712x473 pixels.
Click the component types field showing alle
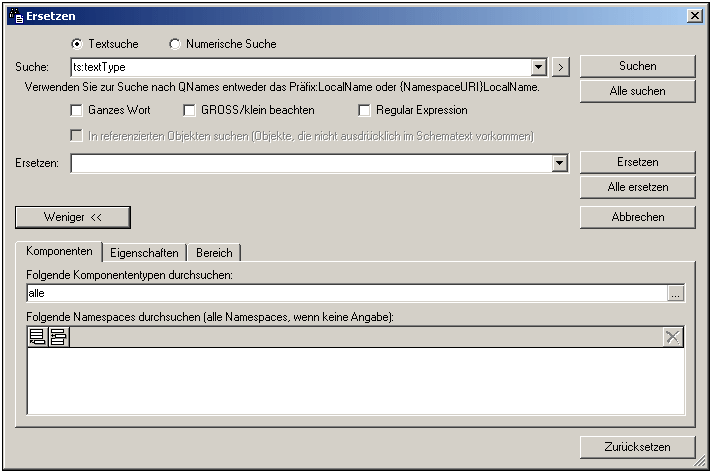[x=347, y=293]
